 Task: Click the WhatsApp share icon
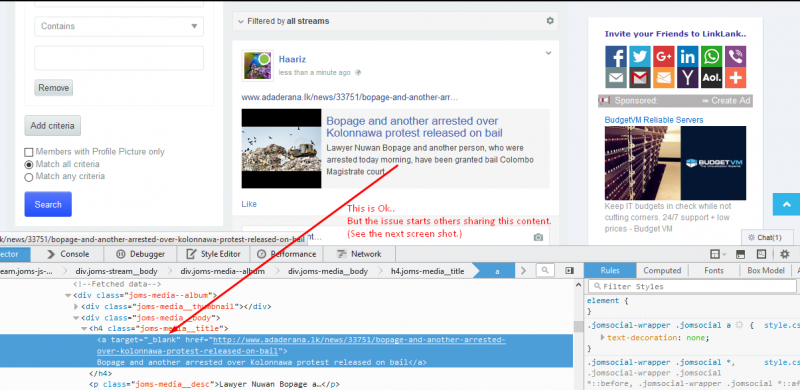point(711,56)
